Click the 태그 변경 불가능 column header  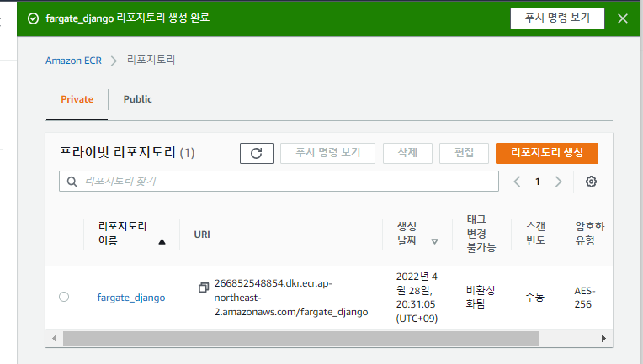click(481, 234)
